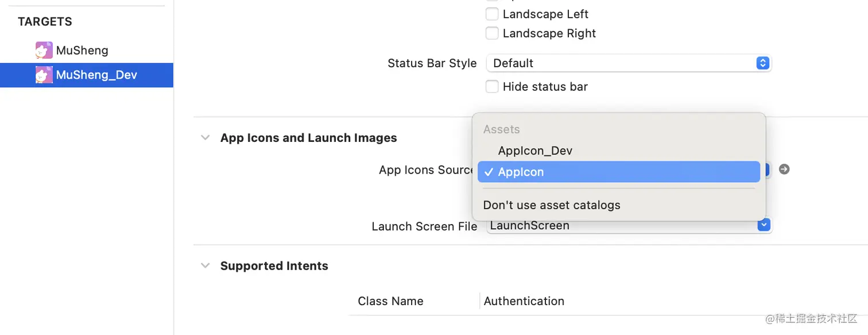
Task: Choose Don't use asset catalogs option
Action: [552, 205]
